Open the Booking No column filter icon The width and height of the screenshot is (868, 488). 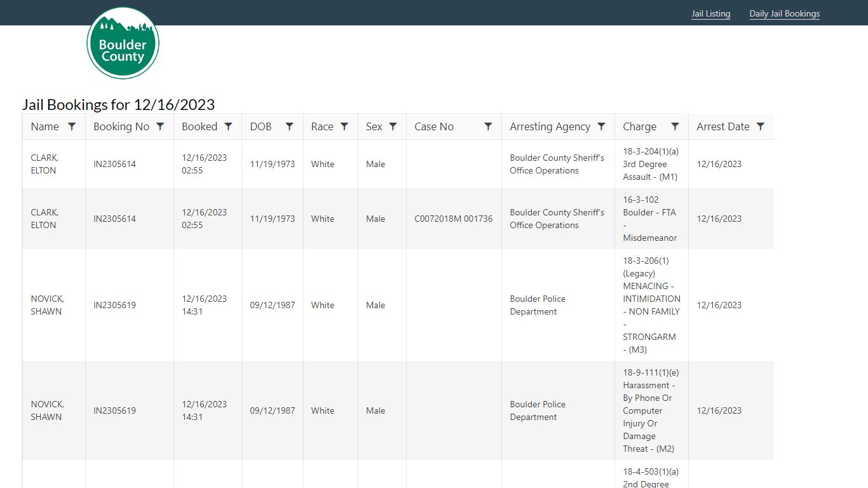click(160, 126)
